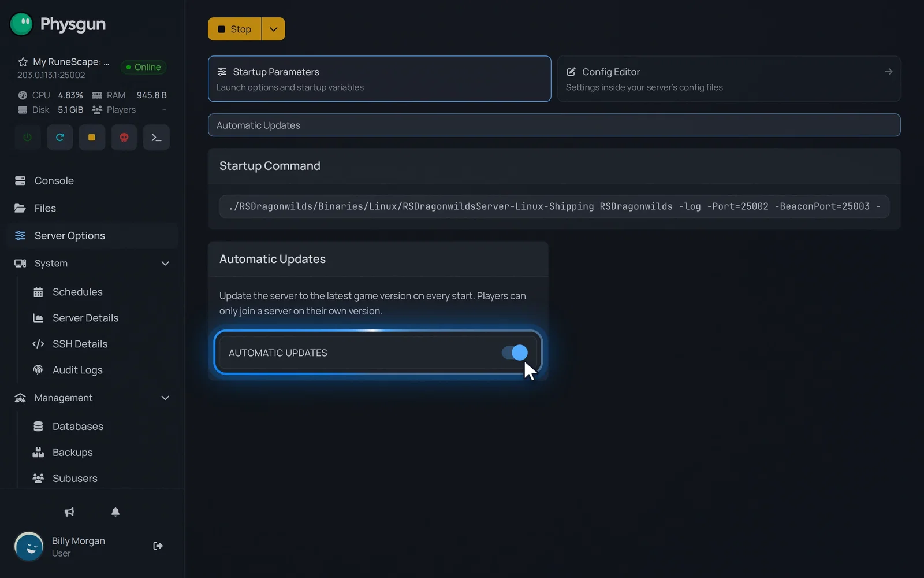Click the Physgun logo icon

[x=21, y=24]
